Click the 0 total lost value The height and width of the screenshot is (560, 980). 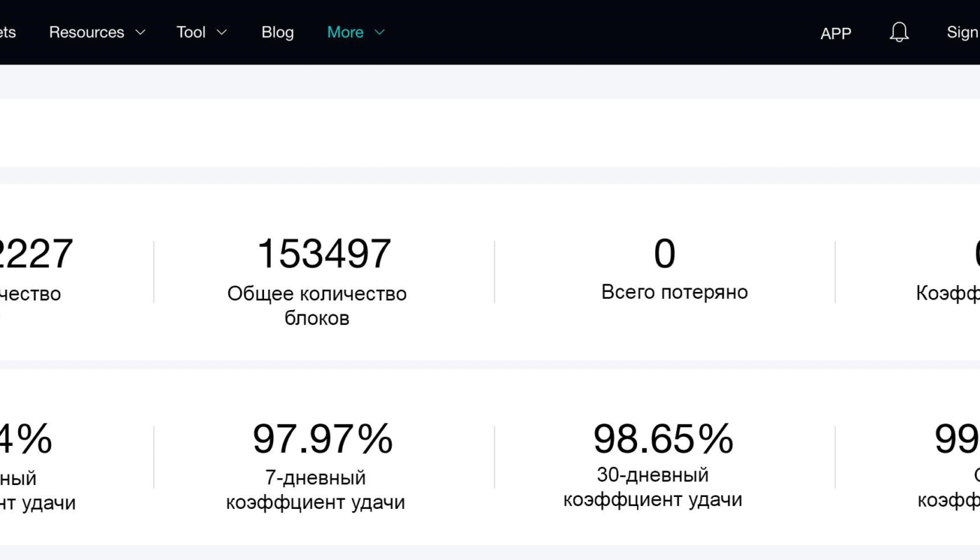tap(664, 253)
